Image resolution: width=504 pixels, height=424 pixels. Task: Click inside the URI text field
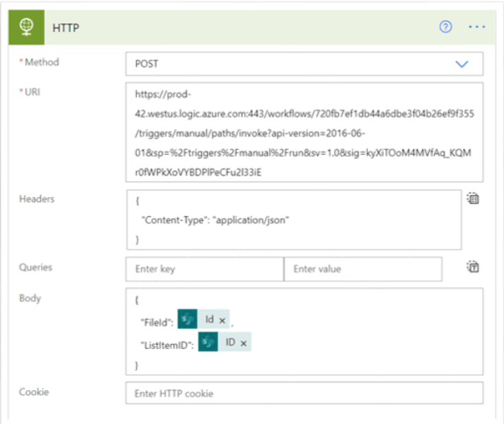coord(304,131)
